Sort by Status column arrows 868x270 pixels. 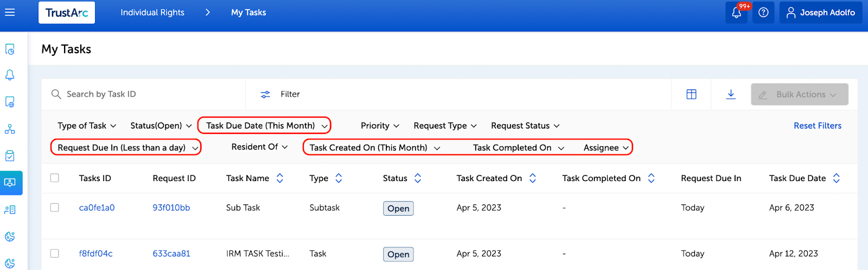tap(418, 178)
